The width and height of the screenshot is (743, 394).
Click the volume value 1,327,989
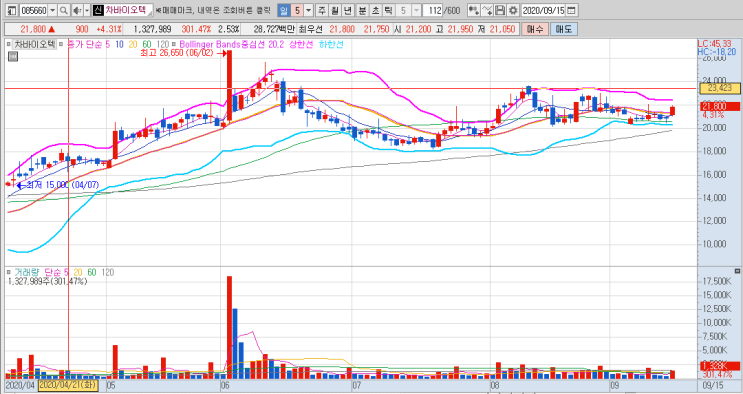[x=153, y=29]
